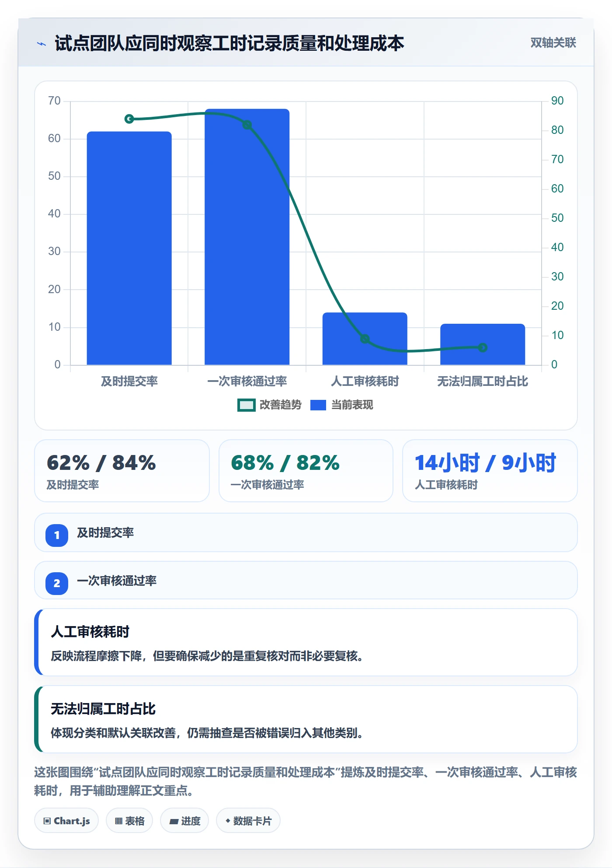Screen dimensions: 612x868
Task: Toggle the 改善趋势 legend item
Action: pos(269,405)
